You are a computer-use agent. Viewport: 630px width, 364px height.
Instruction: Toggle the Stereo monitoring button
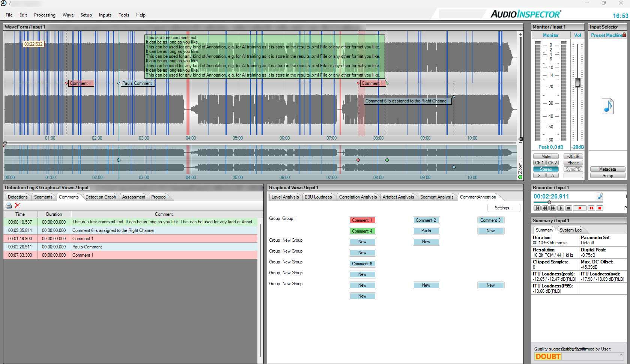coord(546,169)
